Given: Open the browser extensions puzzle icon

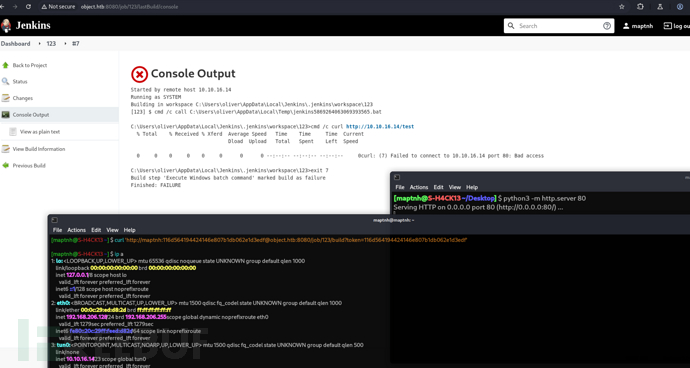Looking at the screenshot, I should click(x=640, y=7).
